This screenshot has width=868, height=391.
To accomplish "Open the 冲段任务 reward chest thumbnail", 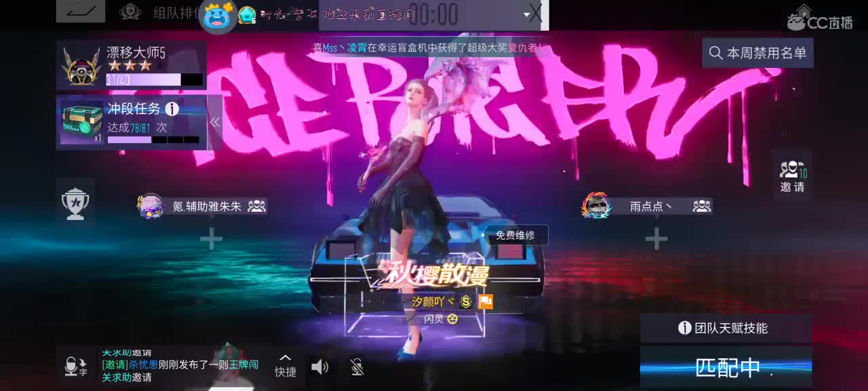I will [81, 123].
